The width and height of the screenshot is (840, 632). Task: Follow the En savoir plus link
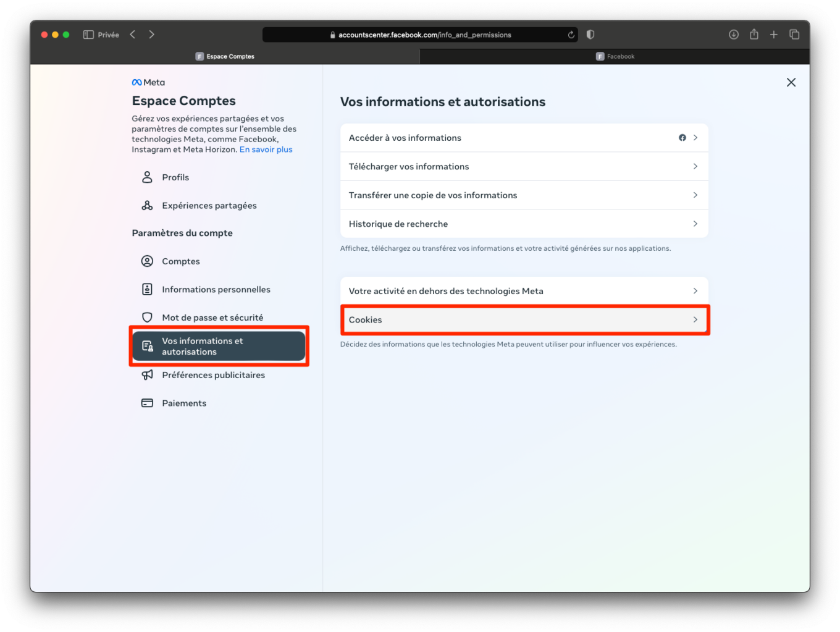tap(266, 150)
